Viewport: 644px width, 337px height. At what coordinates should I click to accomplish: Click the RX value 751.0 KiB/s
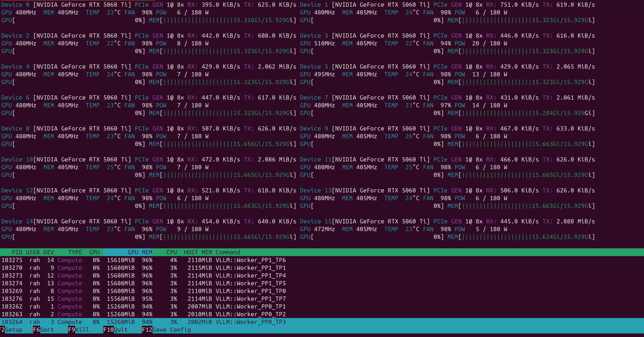[520, 5]
